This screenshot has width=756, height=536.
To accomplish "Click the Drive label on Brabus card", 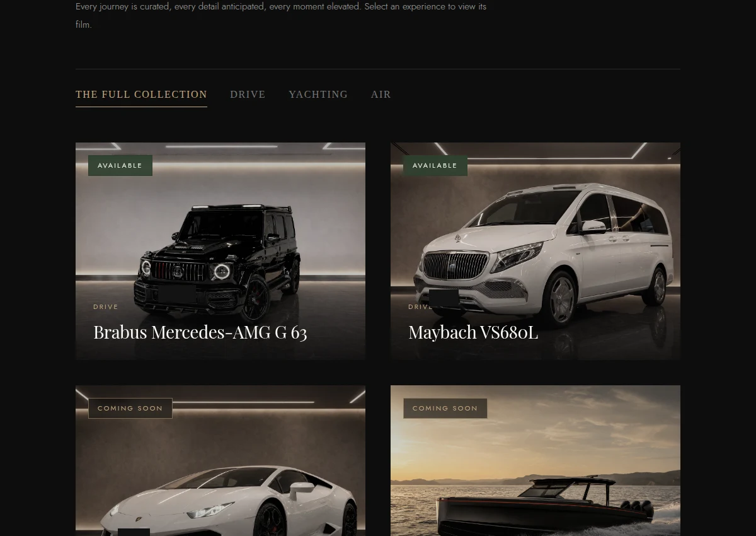I will 106,307.
